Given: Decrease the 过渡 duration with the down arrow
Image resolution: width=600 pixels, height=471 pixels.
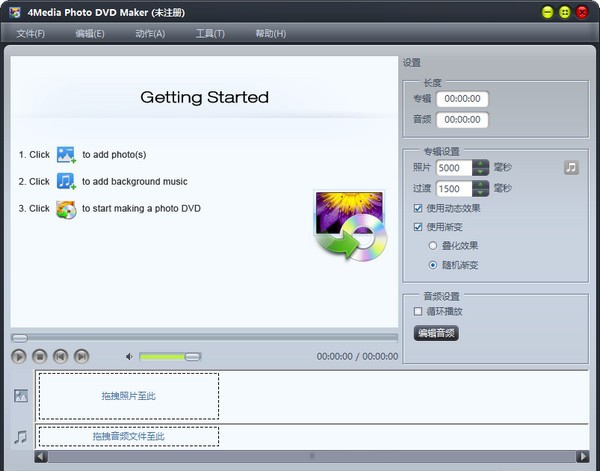Looking at the screenshot, I should (x=480, y=192).
